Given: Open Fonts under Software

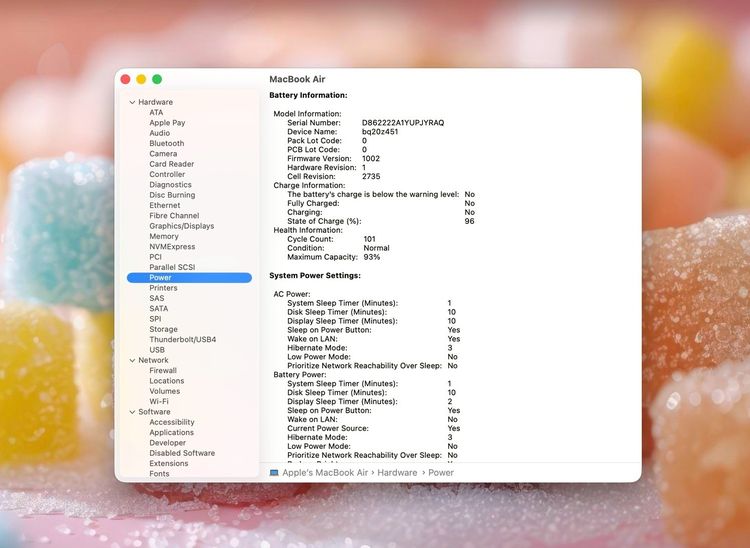Looking at the screenshot, I should pos(159,474).
